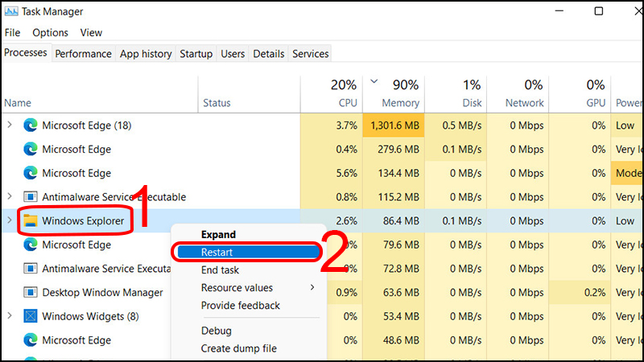Screen dimensions: 644x362
Task: Maximize the Task Manager window
Action: (x=599, y=11)
